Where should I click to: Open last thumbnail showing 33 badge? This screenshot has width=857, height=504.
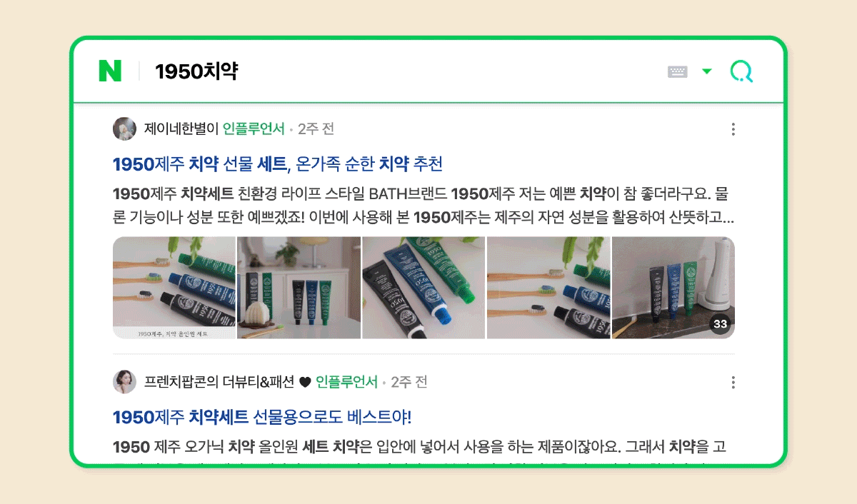pyautogui.click(x=673, y=288)
